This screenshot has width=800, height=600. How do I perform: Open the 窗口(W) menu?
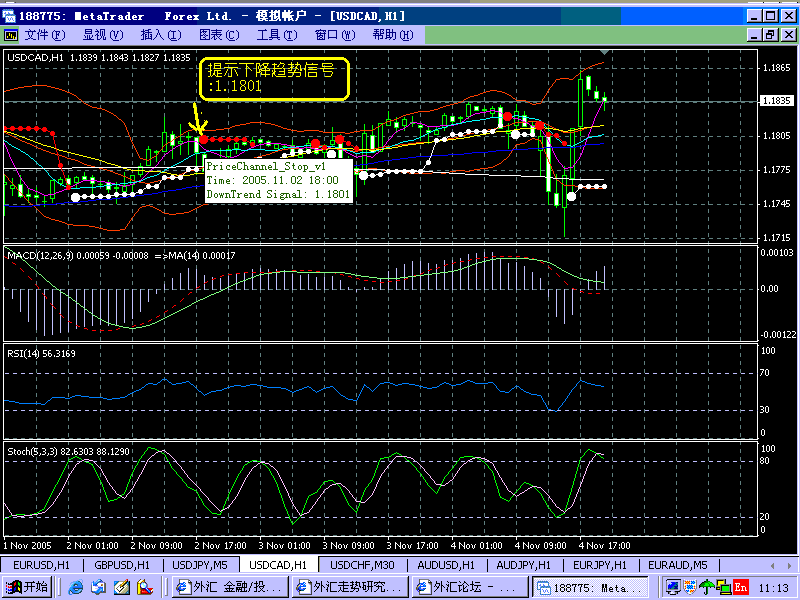tap(335, 35)
